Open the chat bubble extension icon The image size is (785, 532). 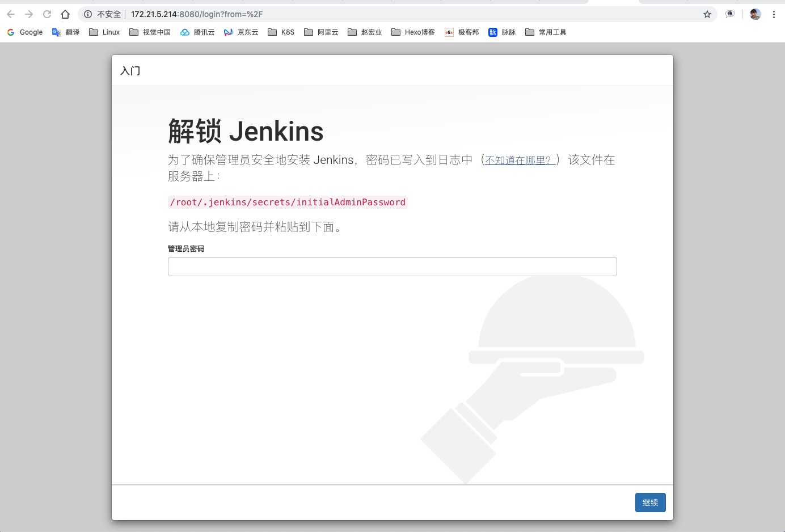[730, 14]
